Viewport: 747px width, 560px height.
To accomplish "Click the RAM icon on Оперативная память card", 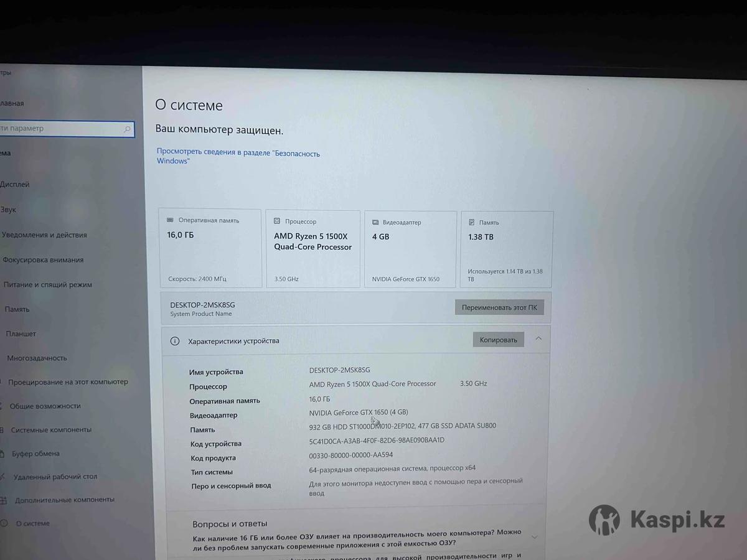I will [170, 220].
